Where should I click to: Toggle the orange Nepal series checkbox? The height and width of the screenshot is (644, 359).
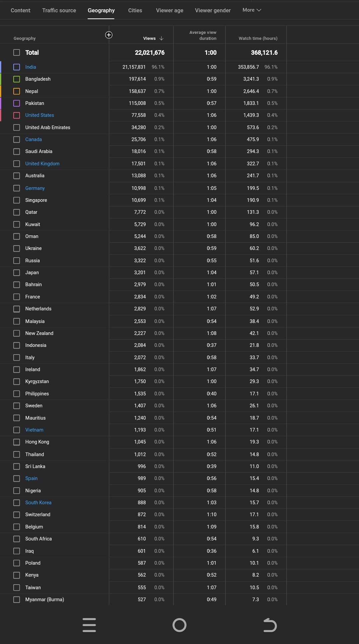click(x=17, y=91)
